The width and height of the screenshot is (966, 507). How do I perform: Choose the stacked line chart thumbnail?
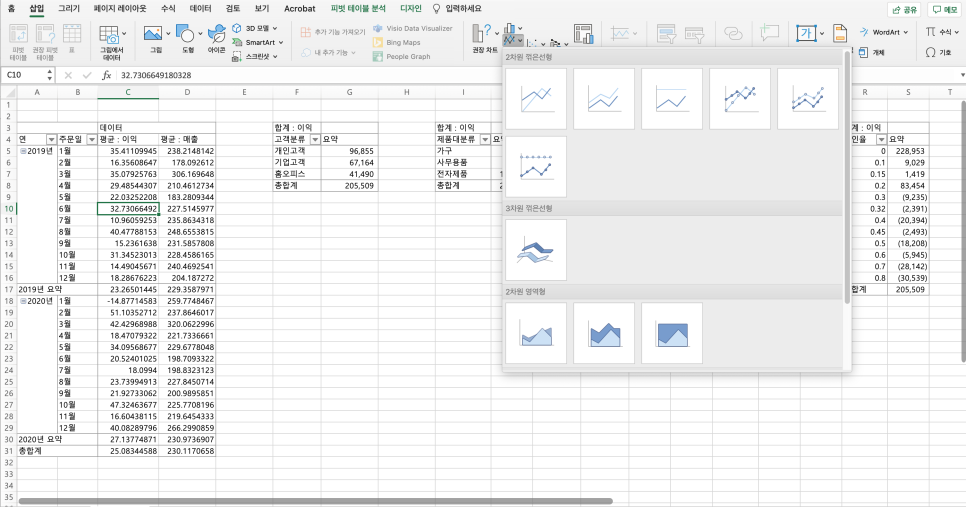pos(604,99)
